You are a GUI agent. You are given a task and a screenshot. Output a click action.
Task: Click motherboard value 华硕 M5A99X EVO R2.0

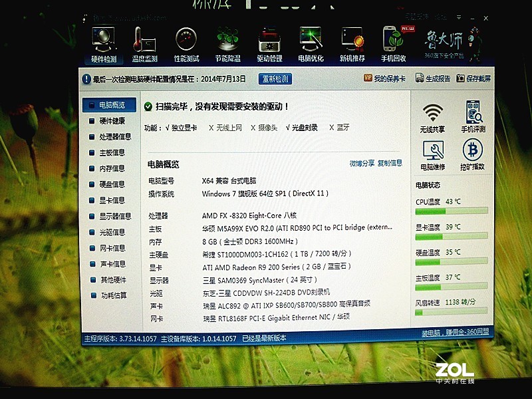tap(297, 228)
